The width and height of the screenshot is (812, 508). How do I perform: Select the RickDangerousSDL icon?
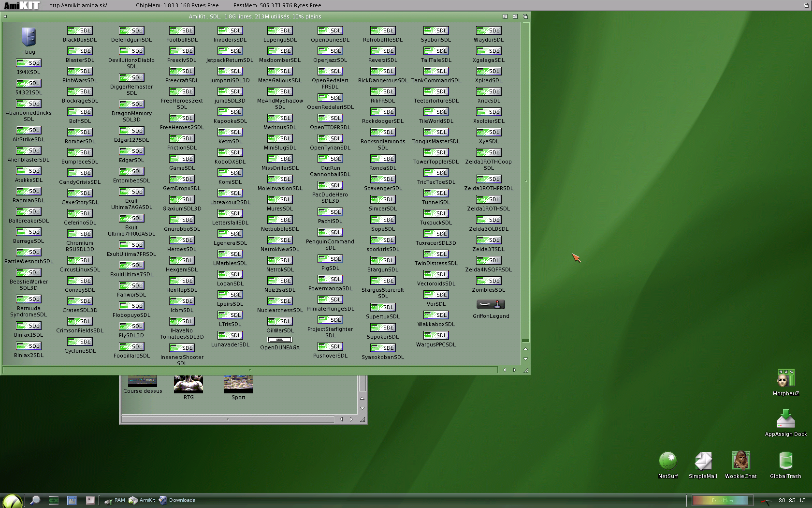point(383,71)
